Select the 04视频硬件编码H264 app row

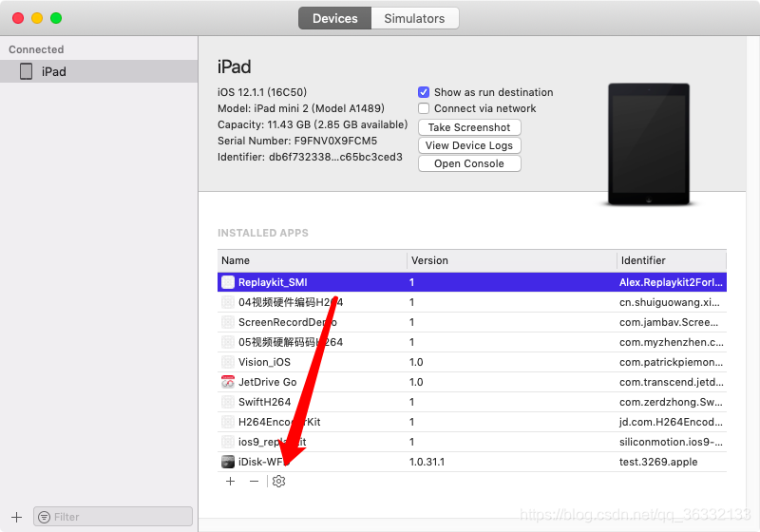472,302
